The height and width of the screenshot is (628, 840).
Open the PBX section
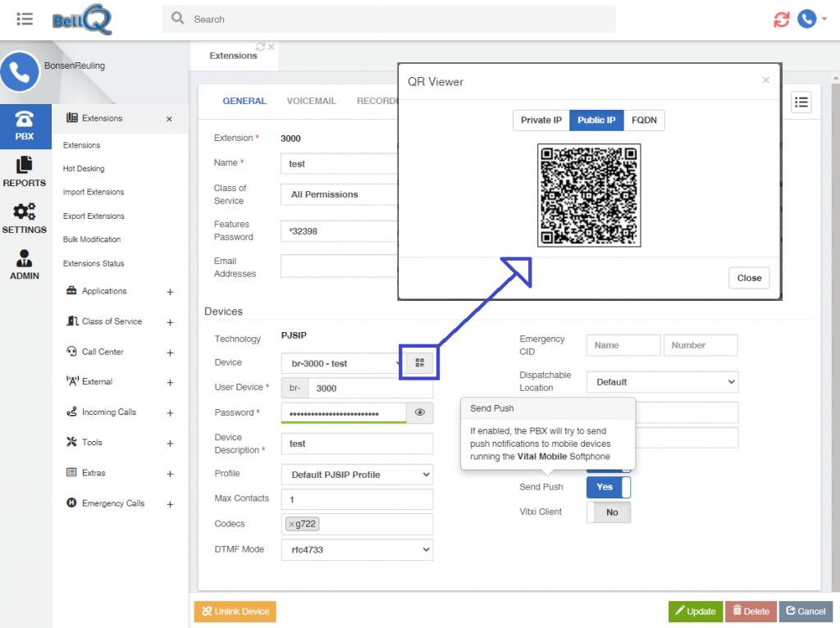(x=25, y=126)
